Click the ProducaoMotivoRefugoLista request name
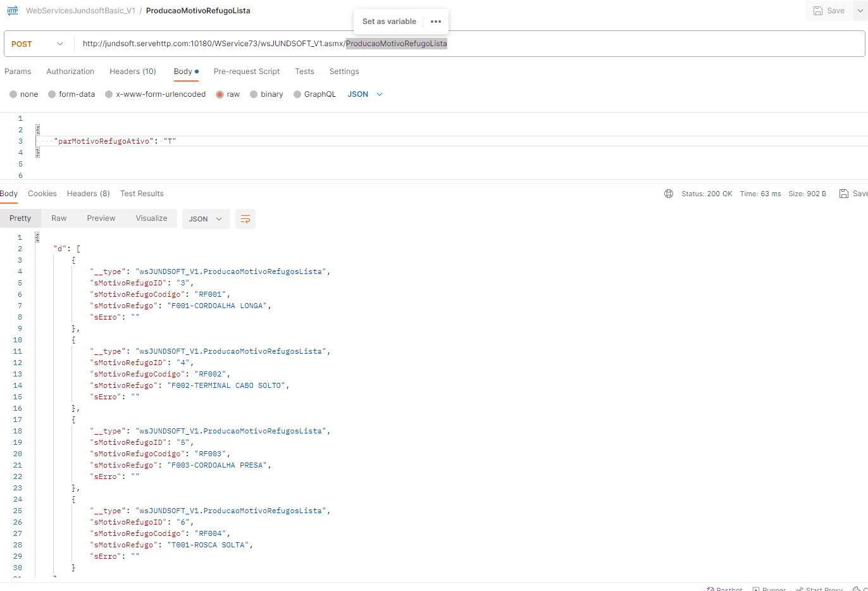Image resolution: width=868 pixels, height=591 pixels. (x=198, y=11)
